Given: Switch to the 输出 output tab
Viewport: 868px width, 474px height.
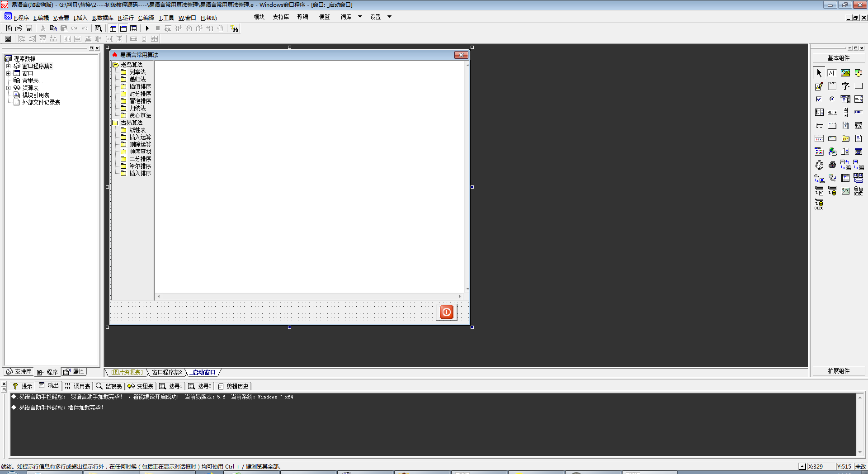Looking at the screenshot, I should 49,386.
